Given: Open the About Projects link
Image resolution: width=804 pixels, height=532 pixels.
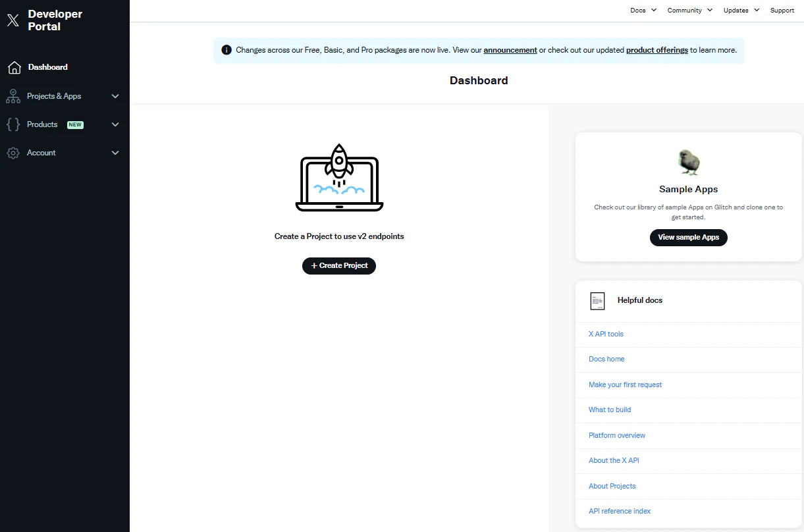Looking at the screenshot, I should 612,486.
